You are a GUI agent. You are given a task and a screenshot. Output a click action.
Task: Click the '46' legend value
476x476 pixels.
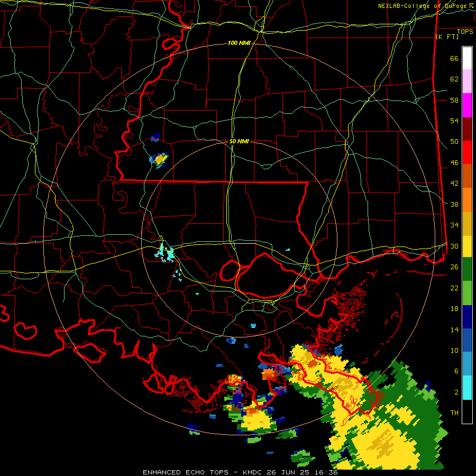454,163
